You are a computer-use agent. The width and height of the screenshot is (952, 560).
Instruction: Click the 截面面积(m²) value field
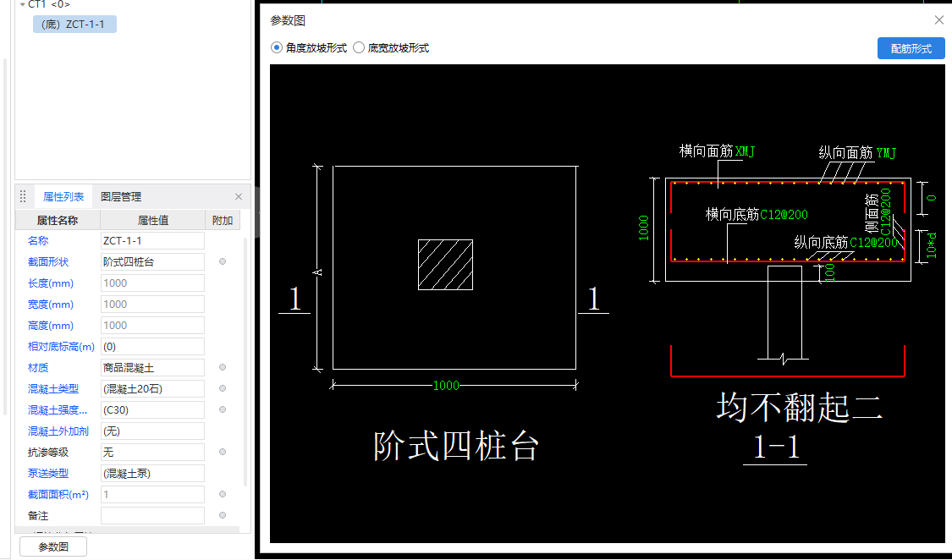[152, 495]
